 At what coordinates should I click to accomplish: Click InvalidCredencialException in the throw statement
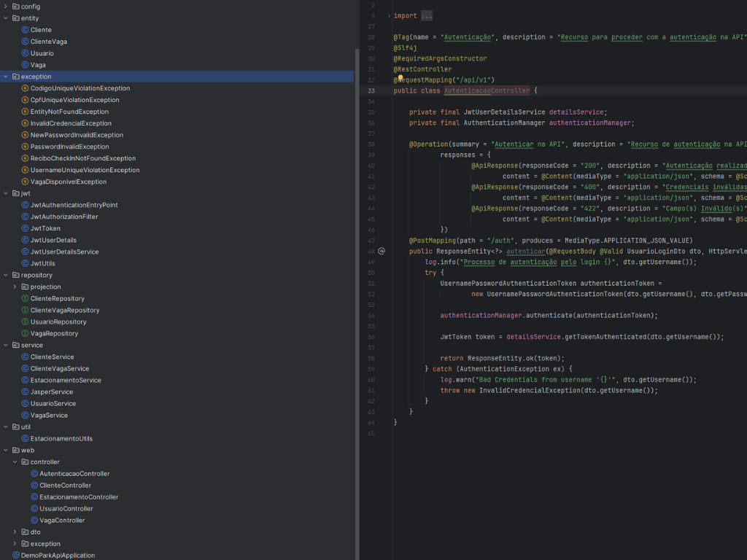point(530,391)
